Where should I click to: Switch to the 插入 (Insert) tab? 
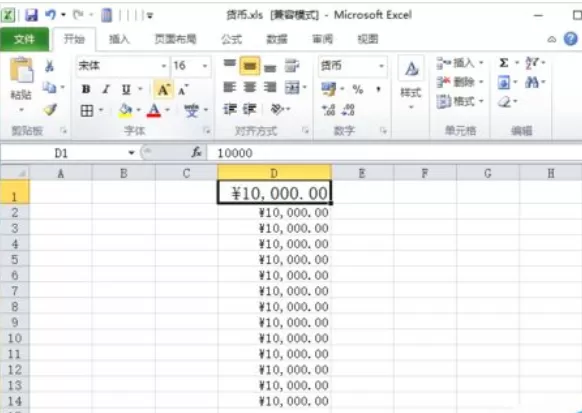click(x=119, y=39)
